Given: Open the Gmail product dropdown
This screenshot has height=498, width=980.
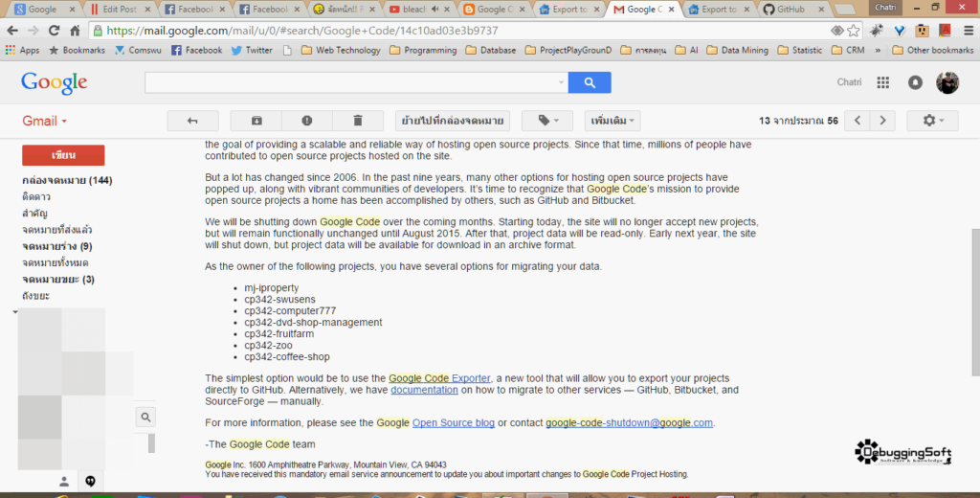Looking at the screenshot, I should (x=44, y=122).
